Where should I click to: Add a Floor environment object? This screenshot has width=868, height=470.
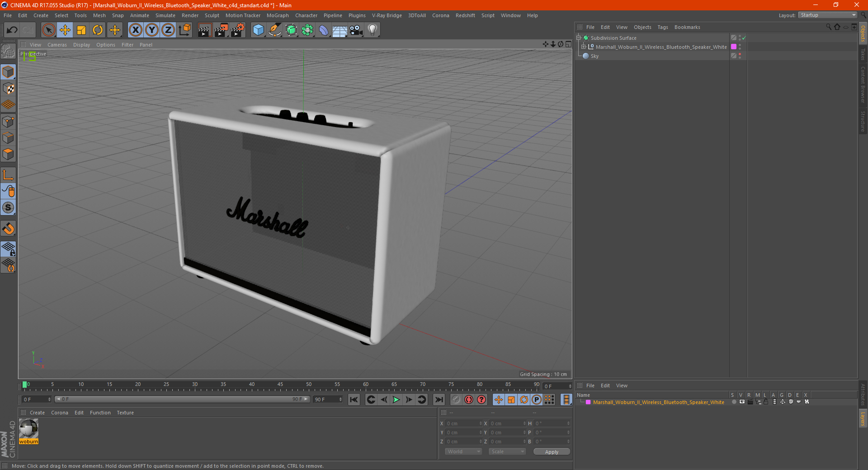(340, 30)
